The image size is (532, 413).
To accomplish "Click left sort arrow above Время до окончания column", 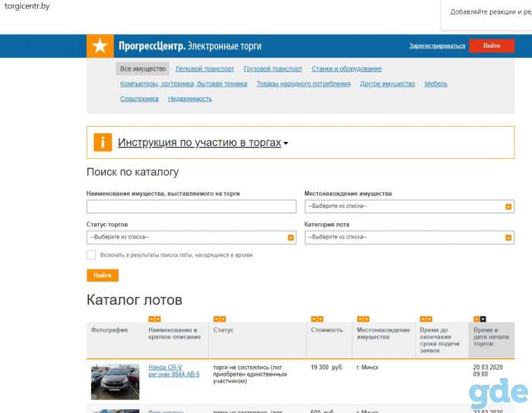I will click(x=423, y=319).
